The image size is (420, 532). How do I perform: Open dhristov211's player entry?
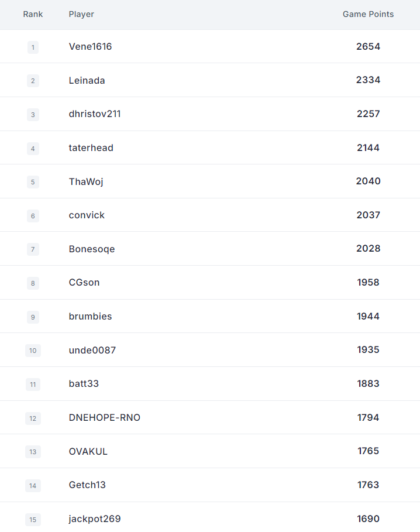(95, 114)
